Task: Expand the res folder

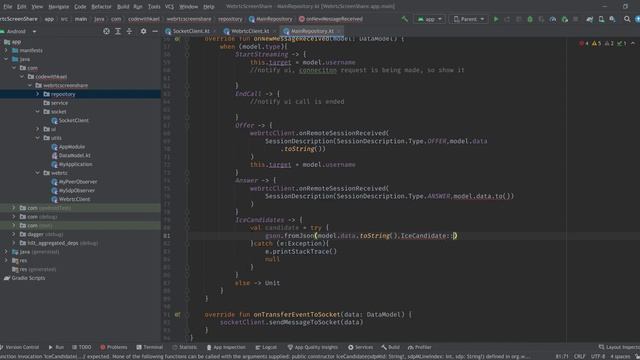Action: pos(6,260)
